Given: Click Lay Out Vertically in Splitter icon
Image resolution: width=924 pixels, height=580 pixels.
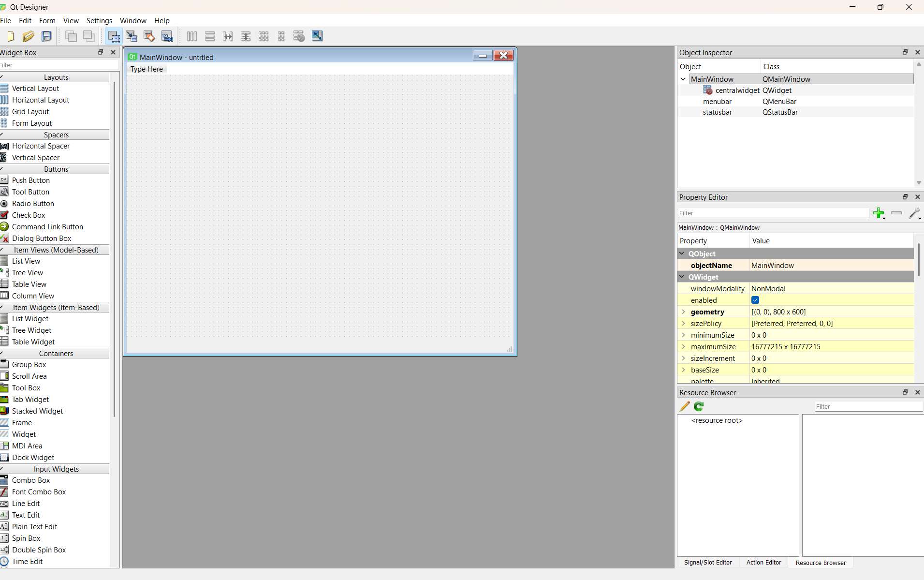Looking at the screenshot, I should pos(246,36).
